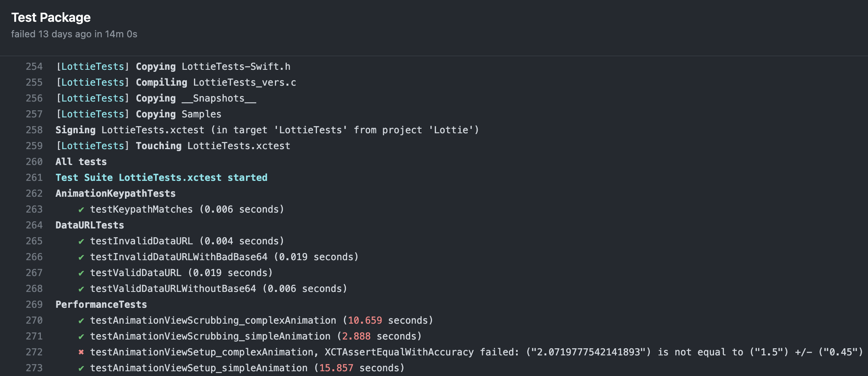Click the 'All tests' log line
This screenshot has height=376, width=868.
81,162
